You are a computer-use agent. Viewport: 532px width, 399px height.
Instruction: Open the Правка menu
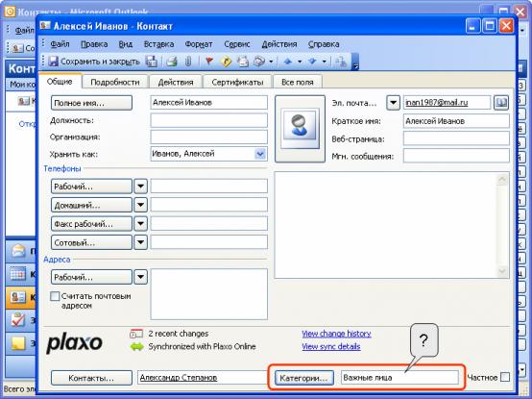[x=94, y=44]
